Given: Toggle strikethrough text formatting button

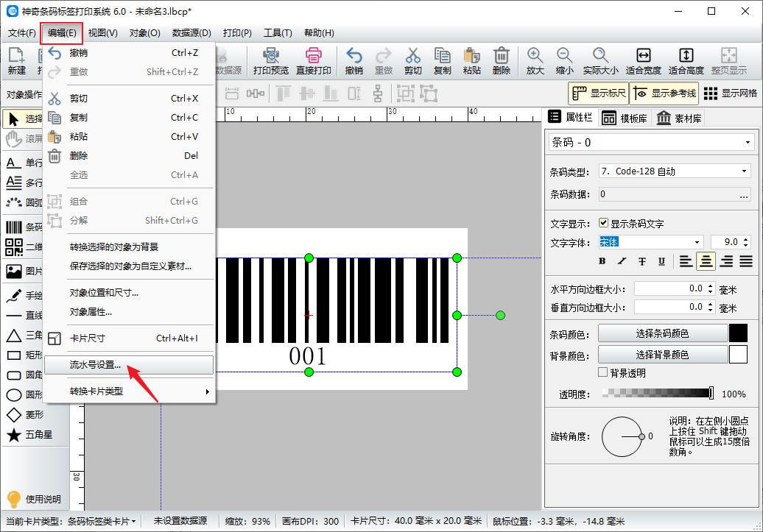Looking at the screenshot, I should pos(641,261).
